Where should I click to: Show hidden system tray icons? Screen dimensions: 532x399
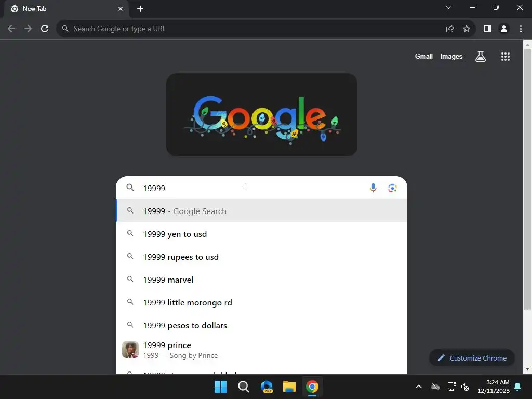click(419, 387)
